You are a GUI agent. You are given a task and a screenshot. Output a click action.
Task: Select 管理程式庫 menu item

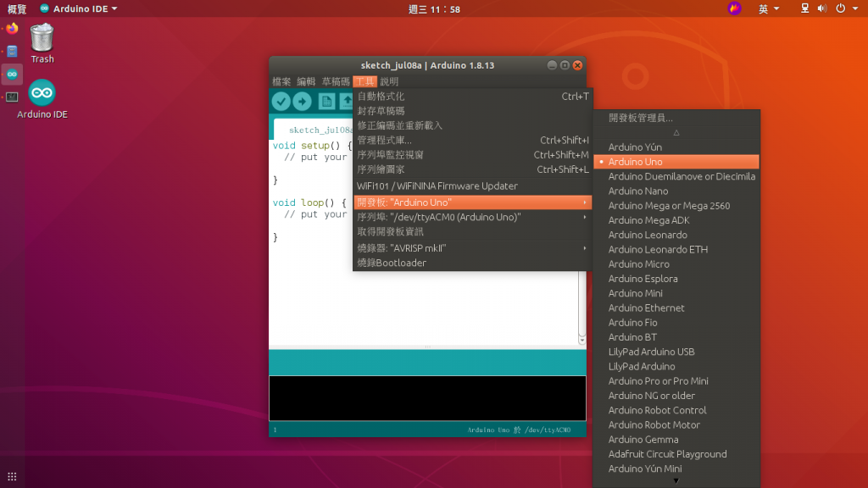click(473, 140)
